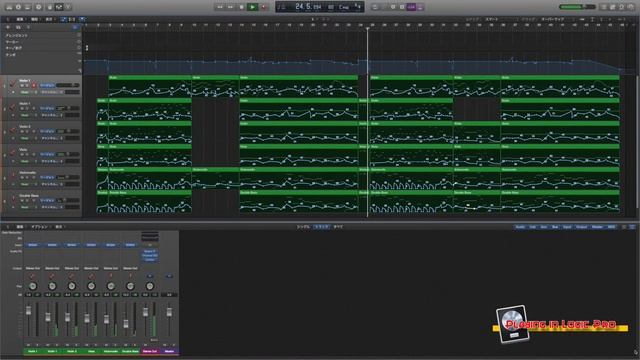640x360 pixels.
Task: Click the Violoncello channel pan knob
Action: pyautogui.click(x=111, y=286)
